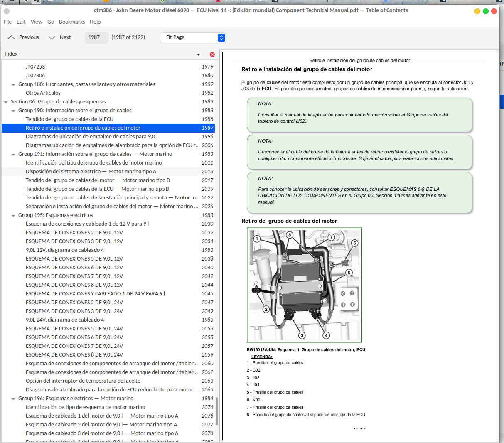The width and height of the screenshot is (504, 443).
Task: Collapse Group 195 Esquemas eléctricos node
Action: coord(13,215)
